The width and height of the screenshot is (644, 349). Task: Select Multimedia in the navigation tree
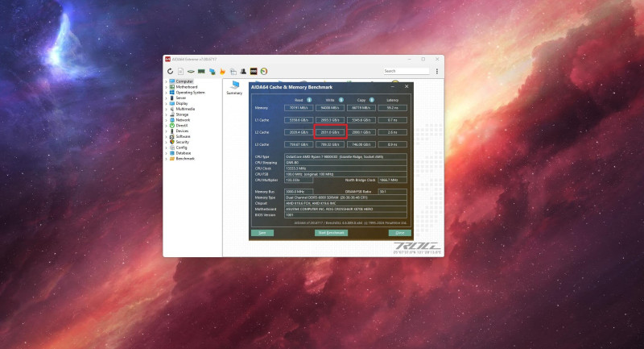185,109
